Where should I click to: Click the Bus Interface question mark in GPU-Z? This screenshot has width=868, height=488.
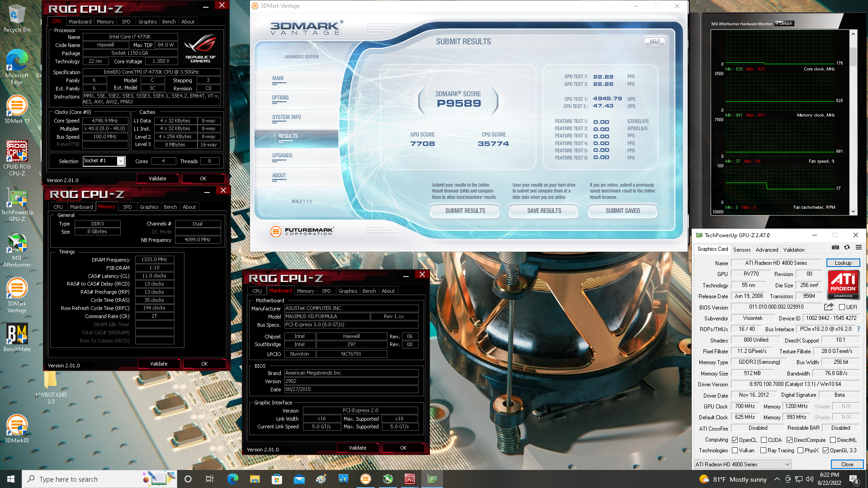tap(859, 329)
